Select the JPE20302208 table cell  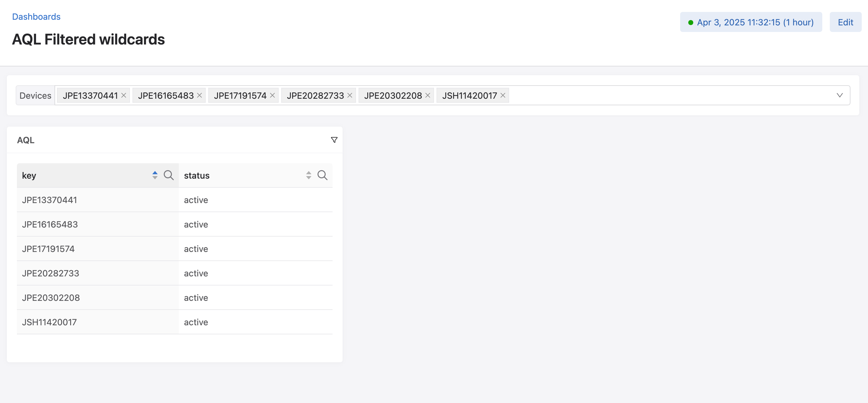(98, 298)
